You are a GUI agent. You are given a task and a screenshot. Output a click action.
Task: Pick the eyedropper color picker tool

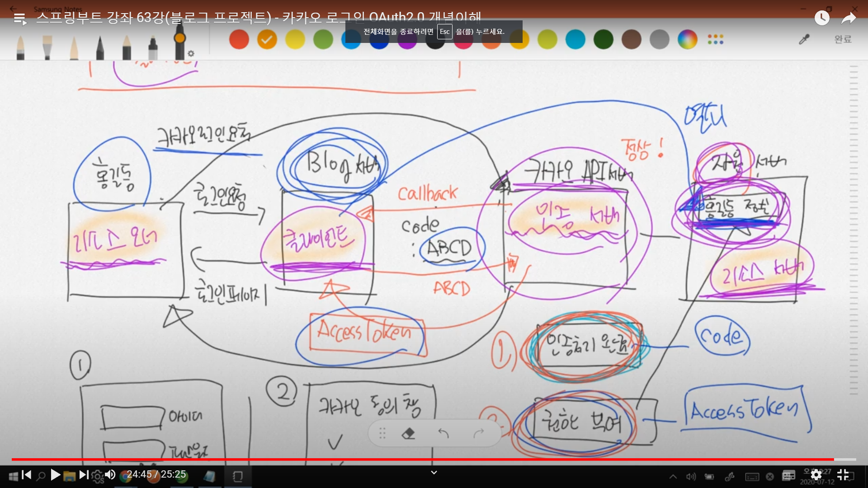[x=804, y=40]
